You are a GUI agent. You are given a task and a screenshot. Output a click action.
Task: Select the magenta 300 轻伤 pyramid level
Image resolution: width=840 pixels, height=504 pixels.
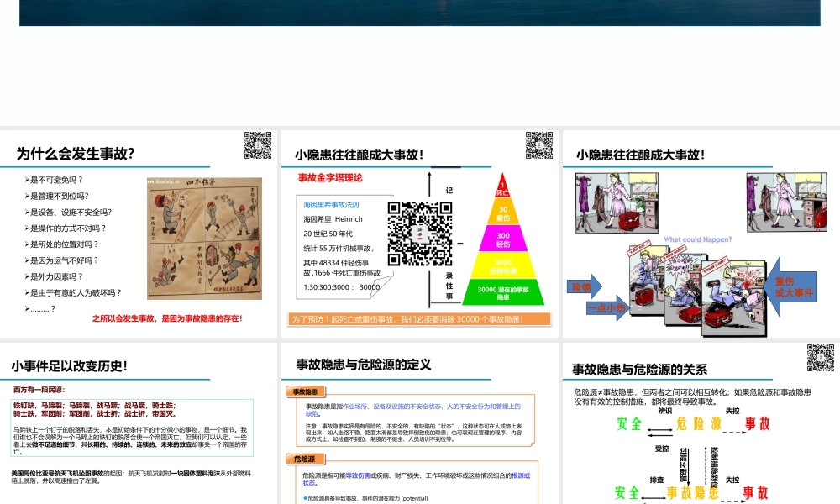503,239
